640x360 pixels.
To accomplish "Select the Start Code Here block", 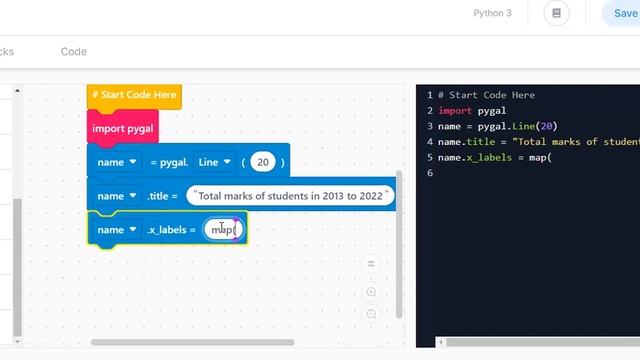I will tap(134, 96).
